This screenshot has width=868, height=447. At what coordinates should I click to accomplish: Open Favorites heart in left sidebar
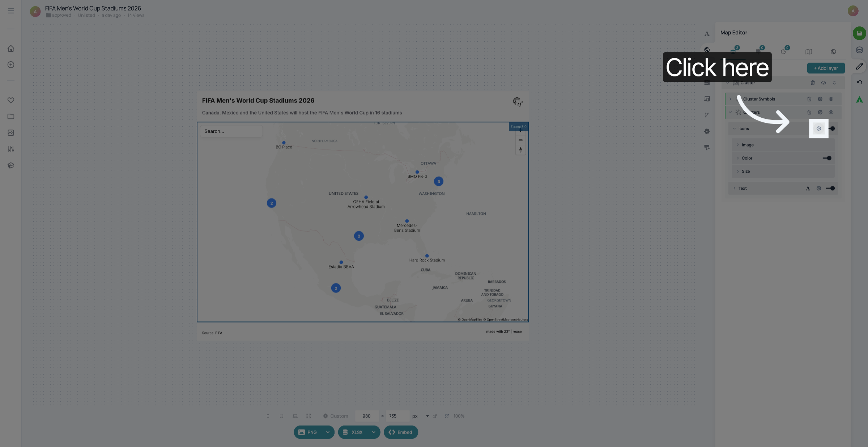[x=11, y=100]
